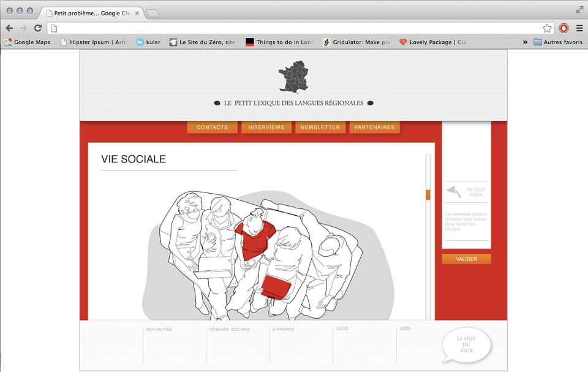The width and height of the screenshot is (588, 372).
Task: Open the Le Mot du Jour bubble
Action: [x=466, y=344]
